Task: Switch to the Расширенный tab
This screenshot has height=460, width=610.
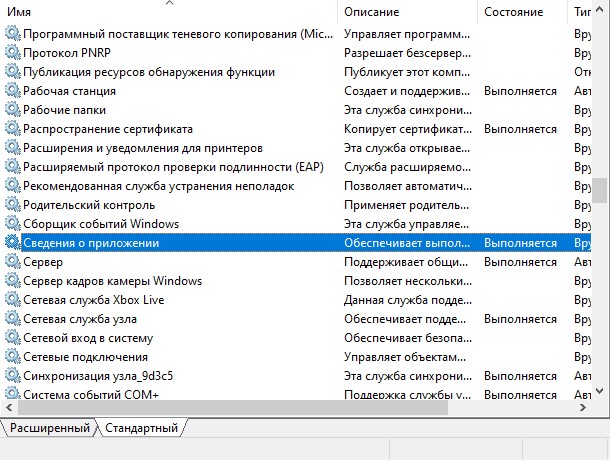Action: click(49, 428)
